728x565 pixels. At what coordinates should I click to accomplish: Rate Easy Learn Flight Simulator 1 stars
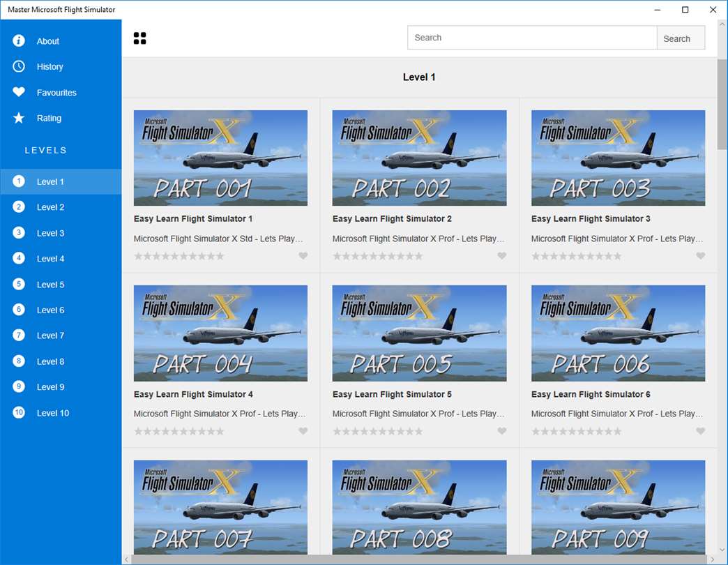click(x=179, y=256)
